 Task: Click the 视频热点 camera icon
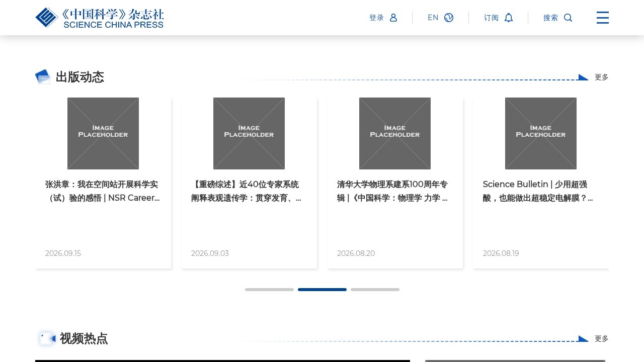pos(47,338)
